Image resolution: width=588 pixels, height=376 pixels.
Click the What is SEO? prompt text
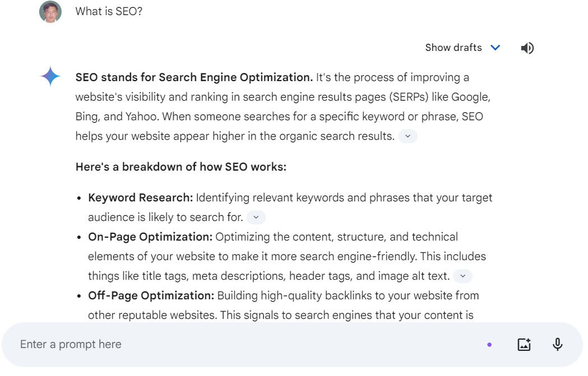(x=109, y=12)
